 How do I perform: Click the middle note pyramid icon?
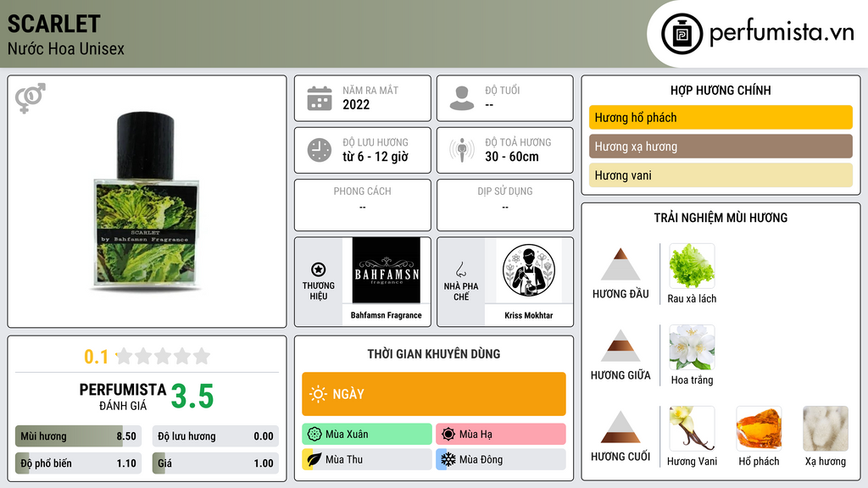(620, 346)
